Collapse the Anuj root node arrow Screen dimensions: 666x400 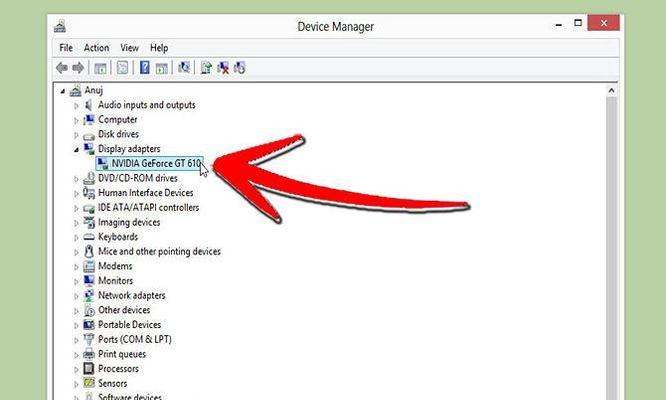click(63, 91)
